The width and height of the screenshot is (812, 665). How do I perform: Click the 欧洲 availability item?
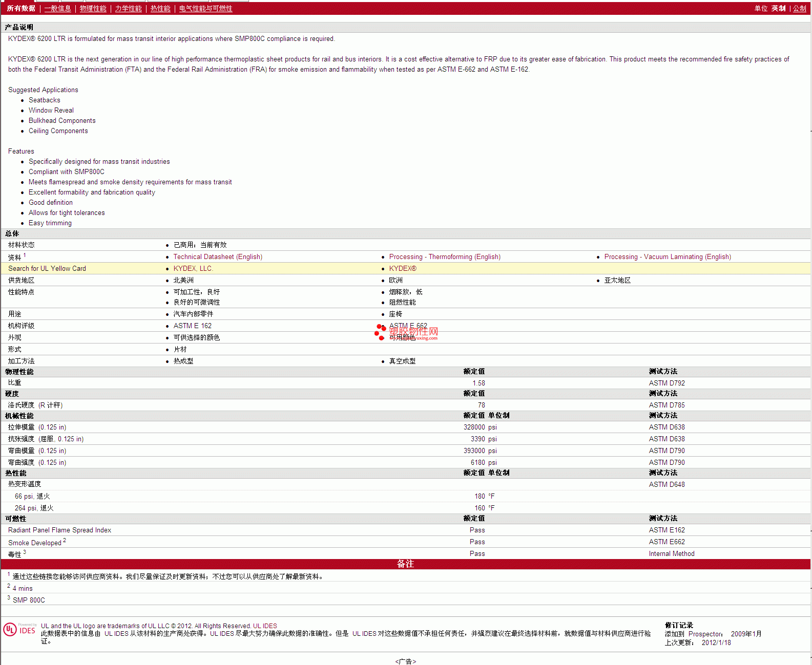pos(395,281)
